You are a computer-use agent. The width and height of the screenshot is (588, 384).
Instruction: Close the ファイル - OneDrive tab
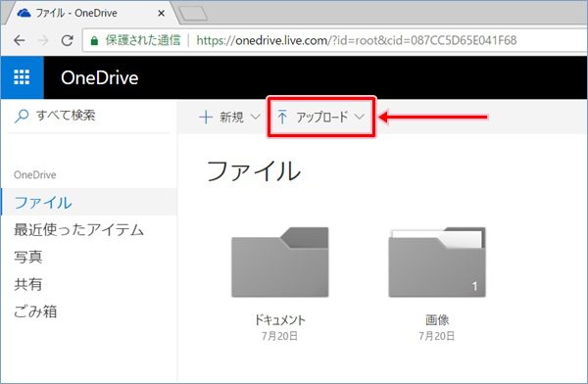click(162, 13)
